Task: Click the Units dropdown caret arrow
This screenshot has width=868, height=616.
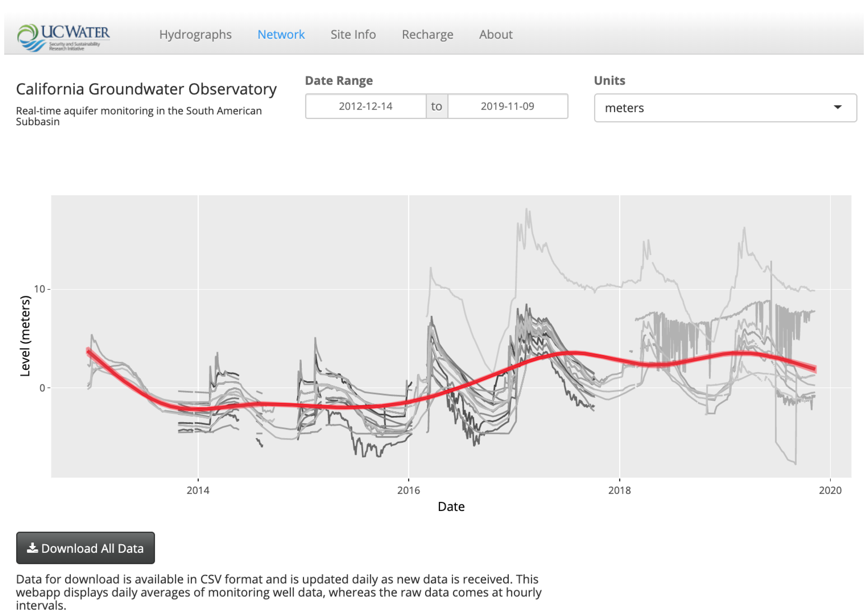Action: coord(837,107)
